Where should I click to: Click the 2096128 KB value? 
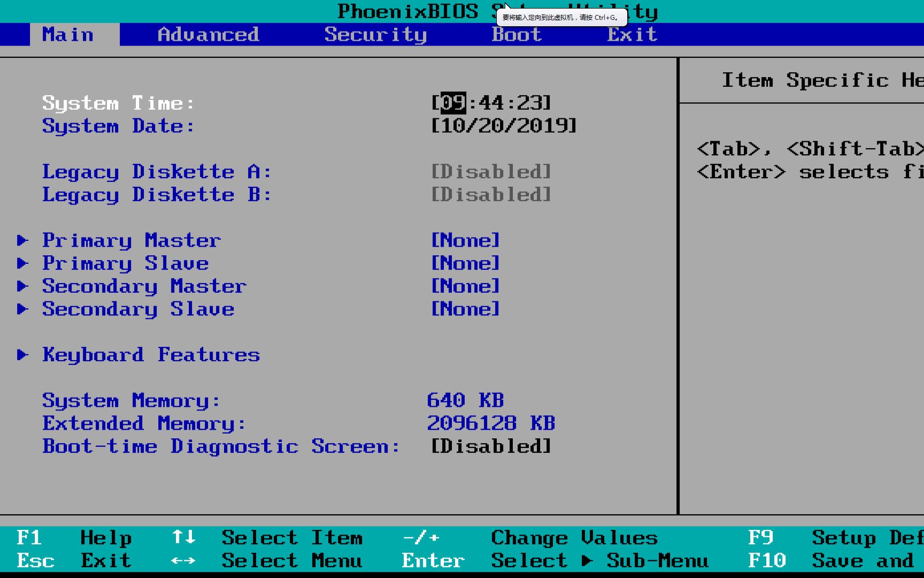[x=491, y=424]
